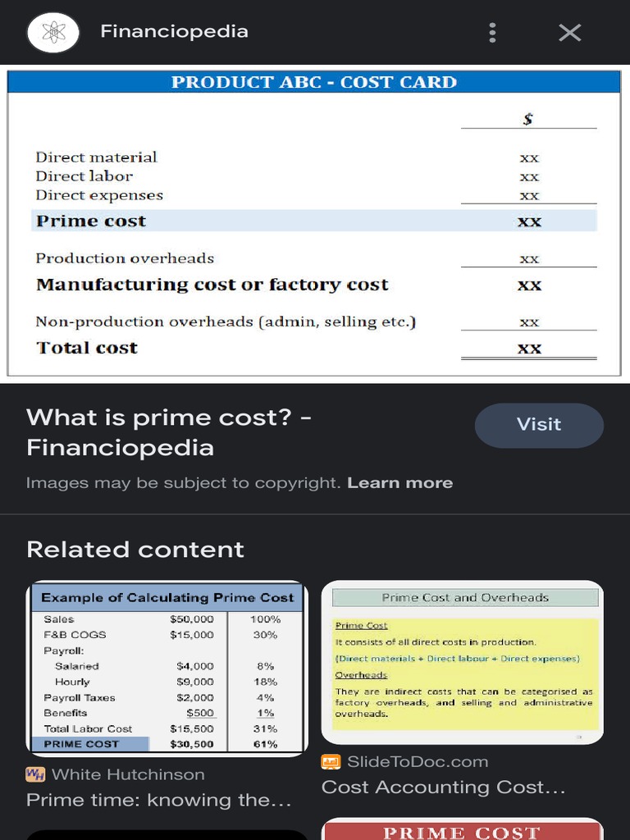
Task: Select the red PRIME COST thumbnail at bottom
Action: click(x=463, y=829)
